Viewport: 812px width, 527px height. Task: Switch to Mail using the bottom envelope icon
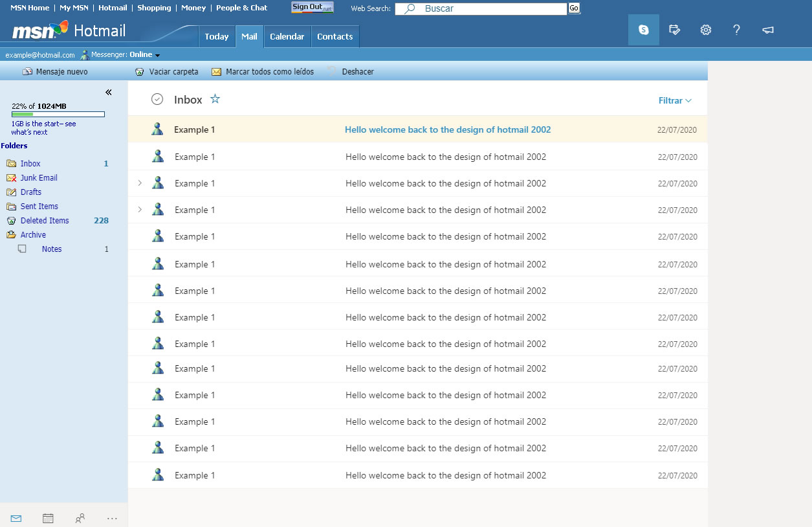[x=16, y=518]
